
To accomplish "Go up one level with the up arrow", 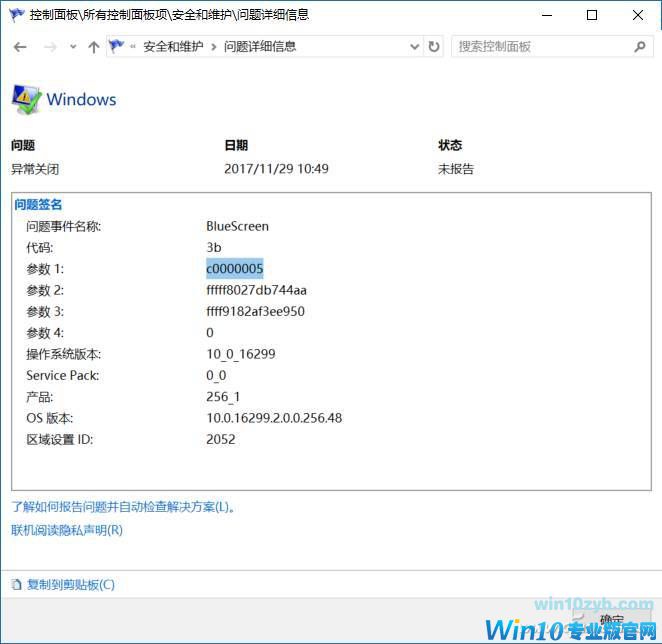I will (94, 47).
